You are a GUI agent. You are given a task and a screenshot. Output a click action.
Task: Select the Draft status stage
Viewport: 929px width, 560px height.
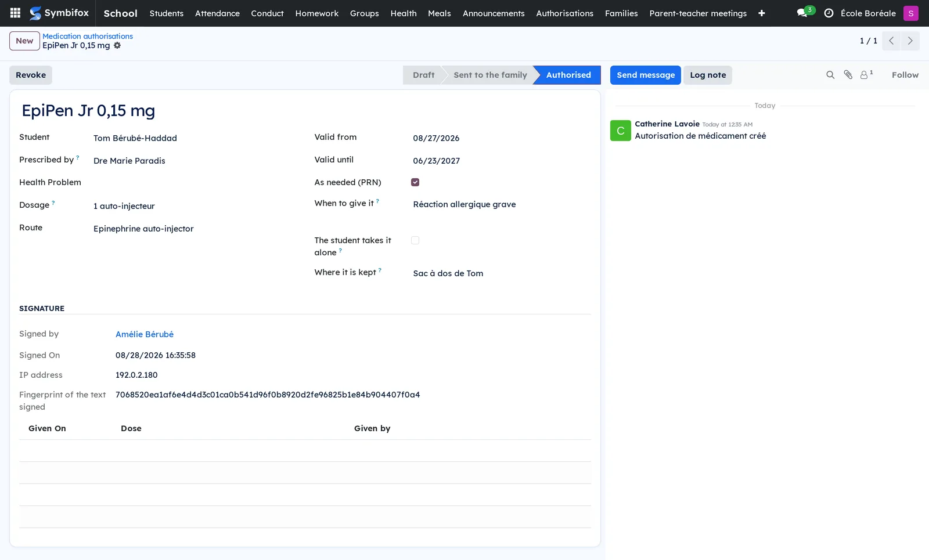coord(423,75)
